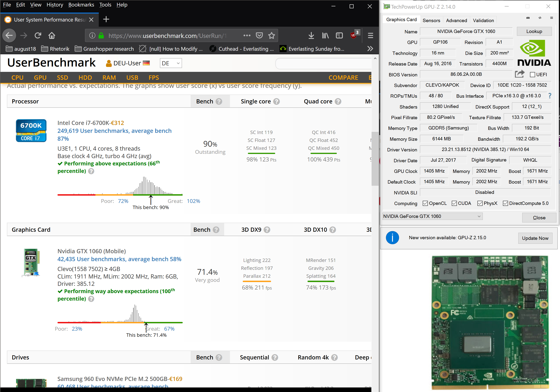Open the DE country dropdown
Image resolution: width=560 pixels, height=392 pixels.
171,63
